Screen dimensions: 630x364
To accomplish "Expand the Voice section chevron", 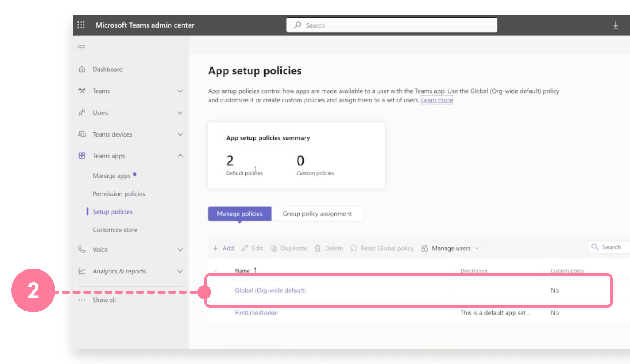I will (x=180, y=249).
